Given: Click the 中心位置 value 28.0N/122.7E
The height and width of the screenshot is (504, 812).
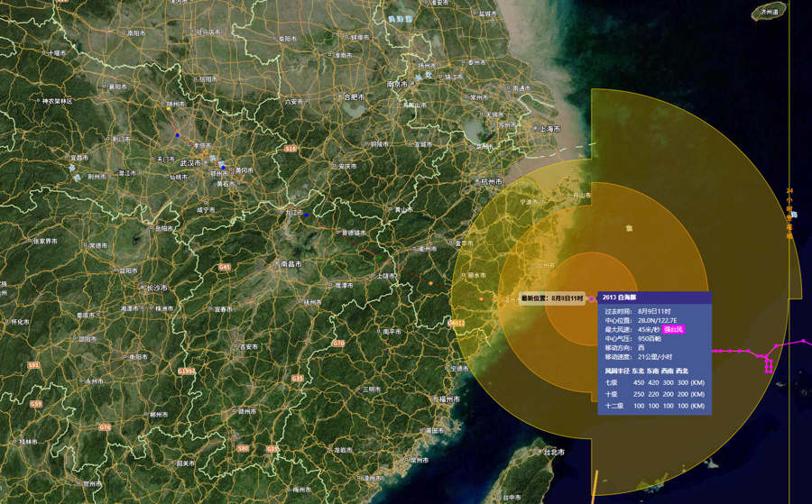Looking at the screenshot, I should [x=657, y=320].
